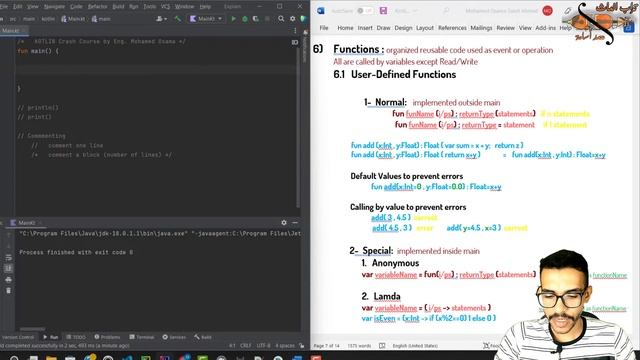This screenshot has height=360, width=640.
Task: Open the Tools menu in IDE
Action: click(x=150, y=7)
